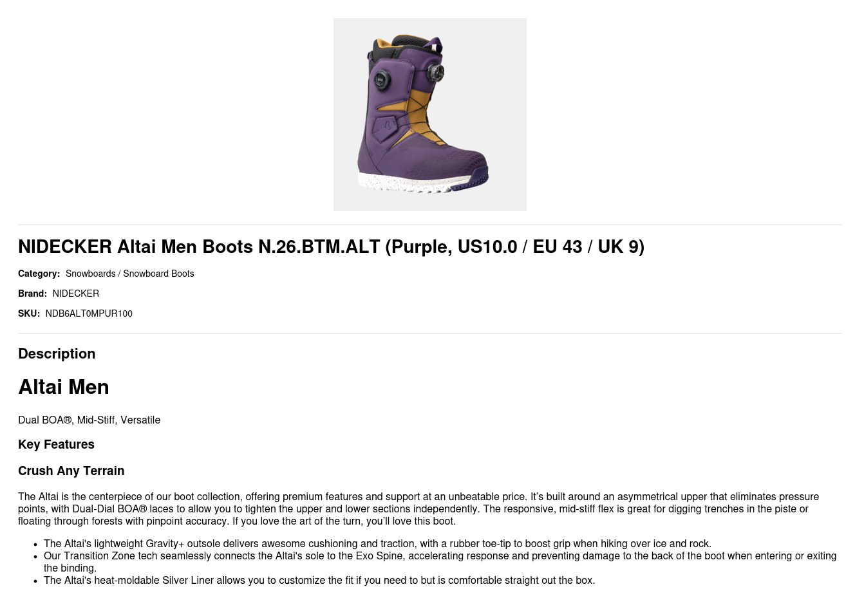Click the Category label
This screenshot has width=855, height=616.
39,274
